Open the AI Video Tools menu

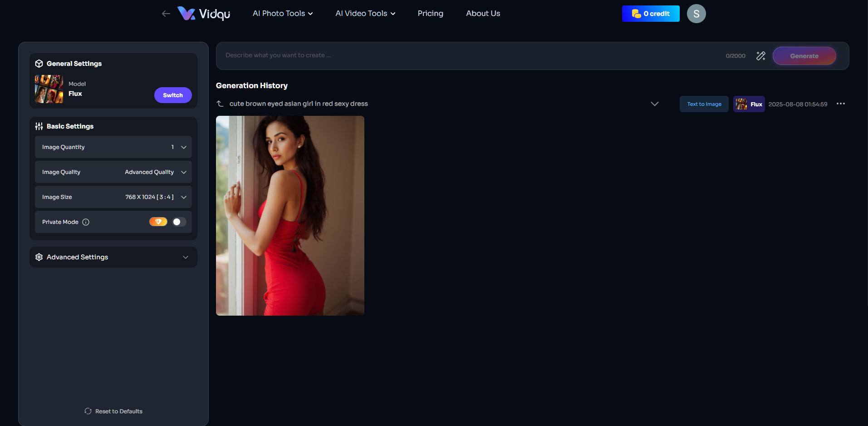point(365,14)
